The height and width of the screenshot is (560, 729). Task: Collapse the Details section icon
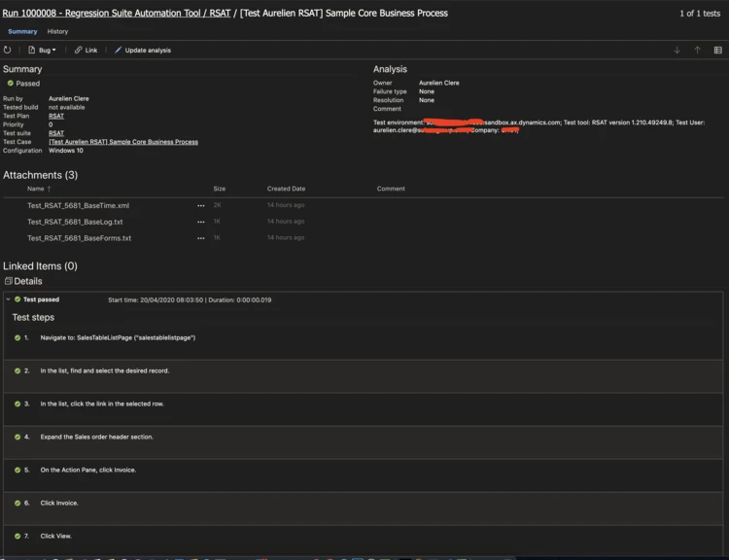coord(8,281)
